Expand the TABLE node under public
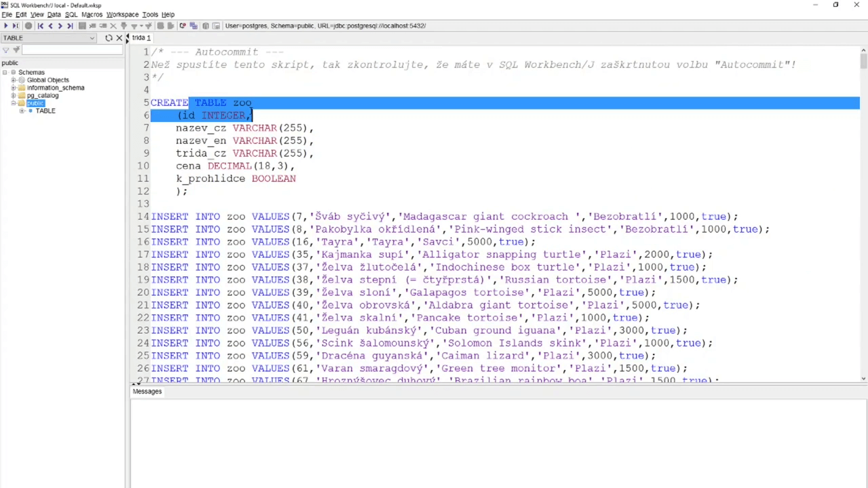868x488 pixels. [22, 111]
